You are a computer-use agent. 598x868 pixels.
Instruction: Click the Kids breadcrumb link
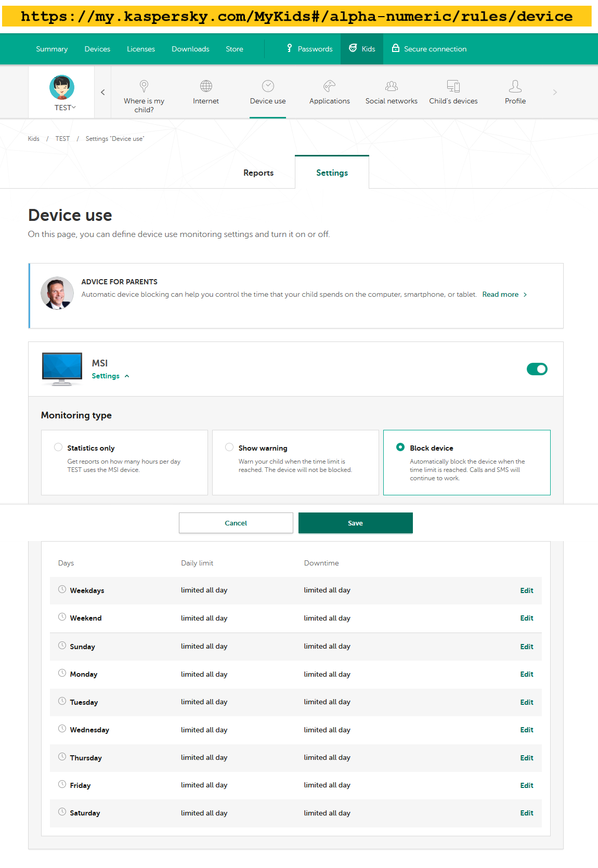(34, 139)
